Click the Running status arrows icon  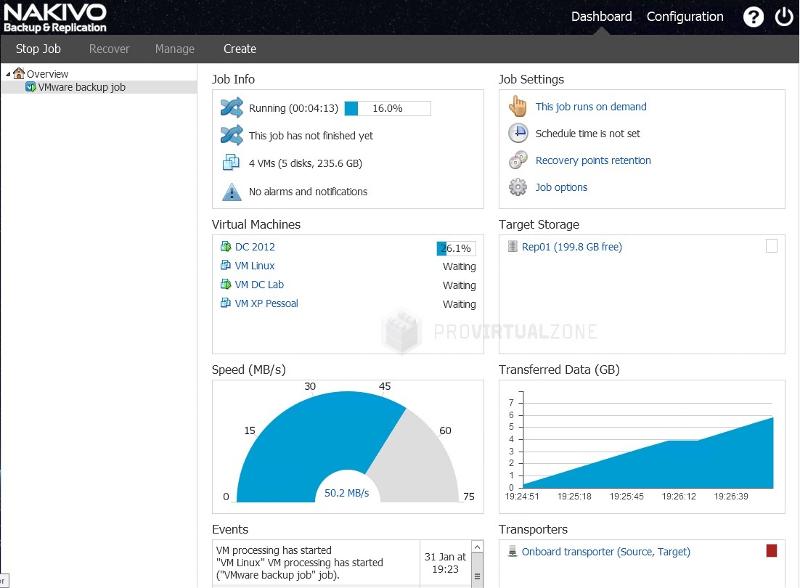click(x=232, y=108)
